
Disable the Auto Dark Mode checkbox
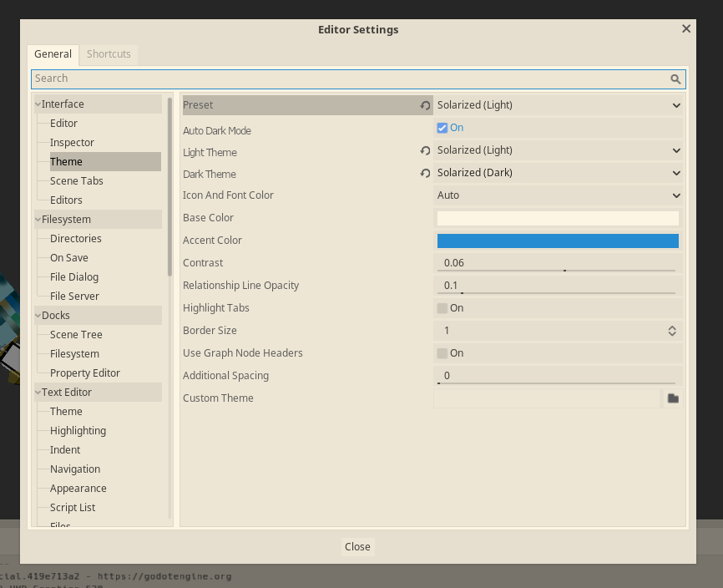(x=442, y=128)
